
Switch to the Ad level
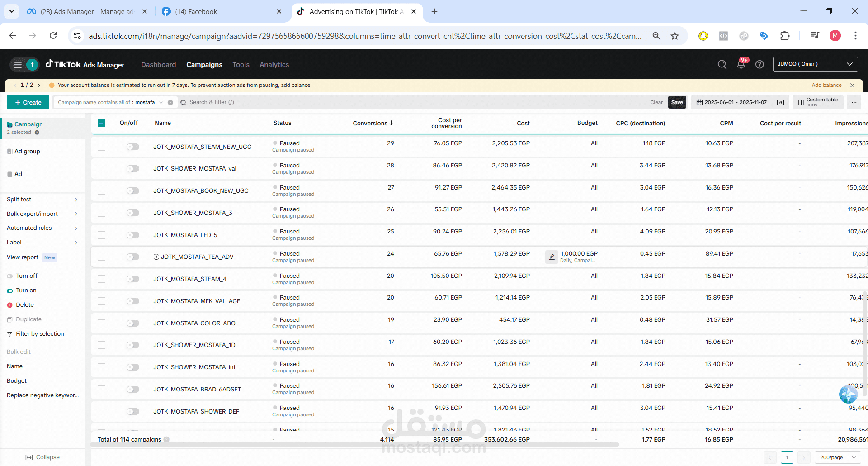click(18, 174)
